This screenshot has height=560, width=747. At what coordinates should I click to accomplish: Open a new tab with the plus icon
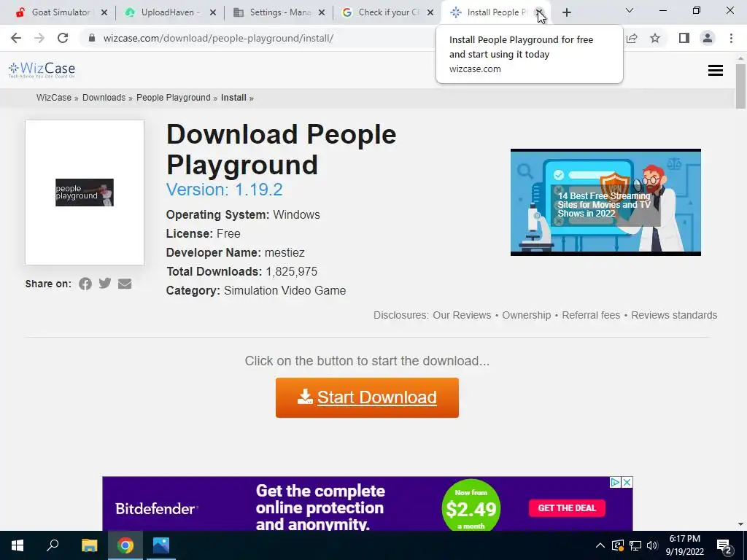coord(566,12)
